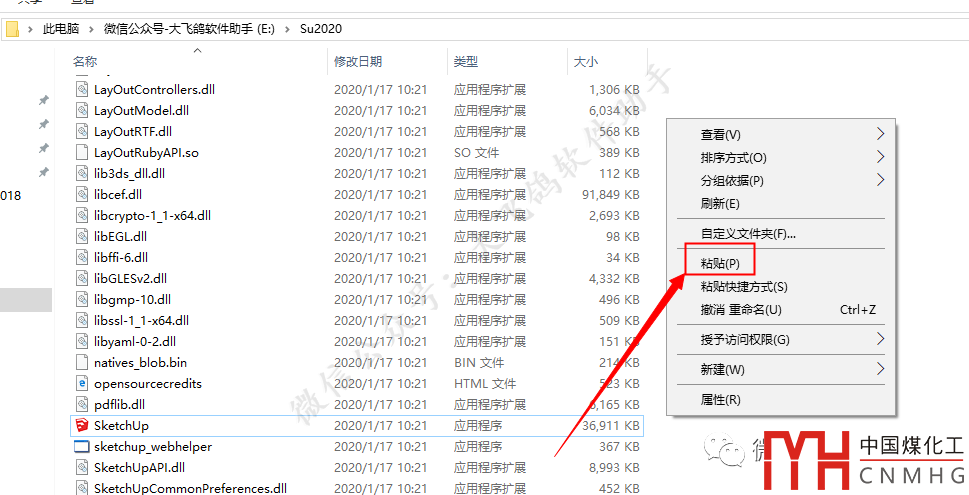Expand the 新建(W) submenu arrow
This screenshot has width=969, height=495.
pos(880,369)
